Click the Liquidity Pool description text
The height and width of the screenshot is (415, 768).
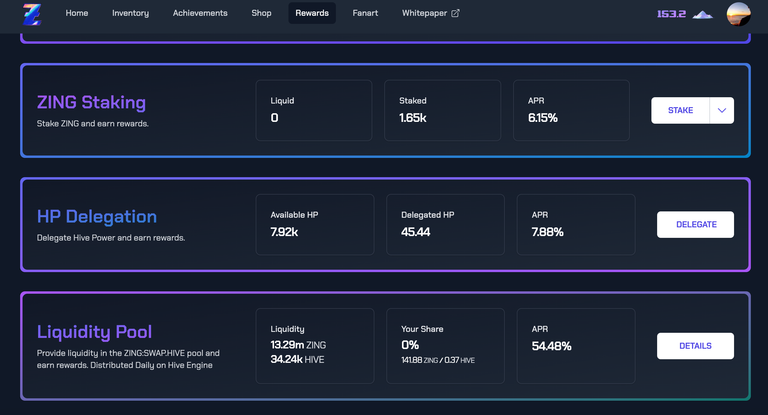pyautogui.click(x=128, y=359)
